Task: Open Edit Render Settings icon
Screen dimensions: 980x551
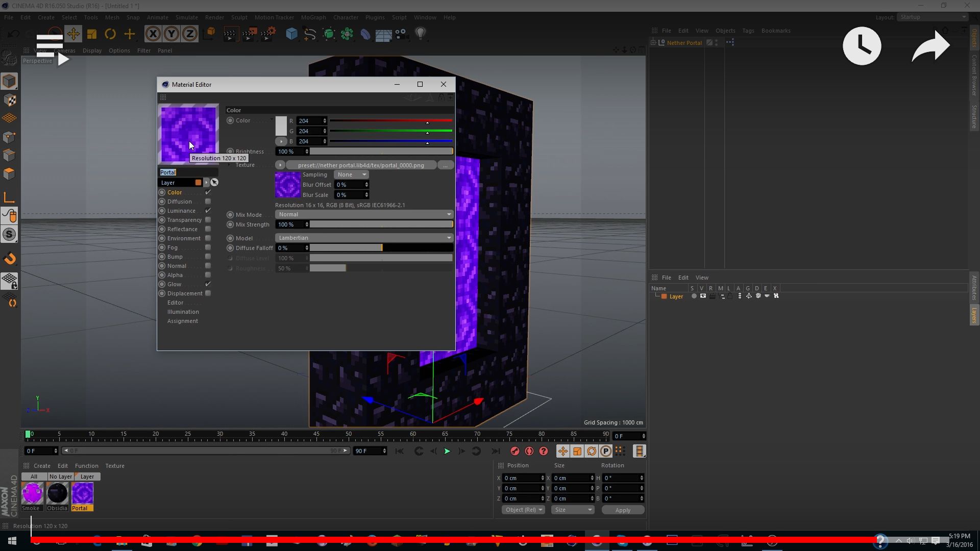Action: pyautogui.click(x=268, y=34)
